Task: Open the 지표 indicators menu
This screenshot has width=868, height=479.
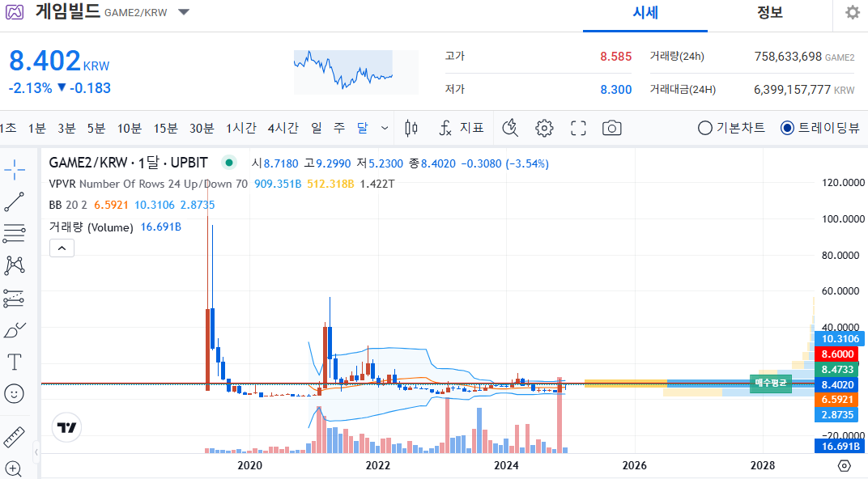Action: [x=462, y=129]
